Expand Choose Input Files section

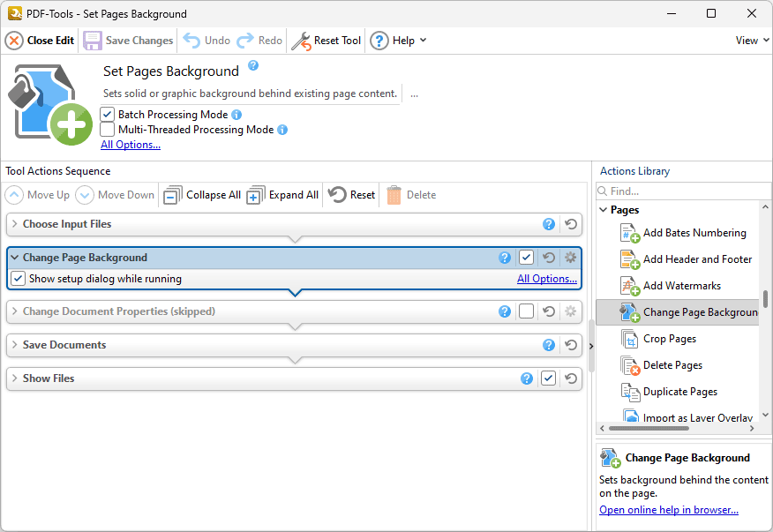[15, 224]
